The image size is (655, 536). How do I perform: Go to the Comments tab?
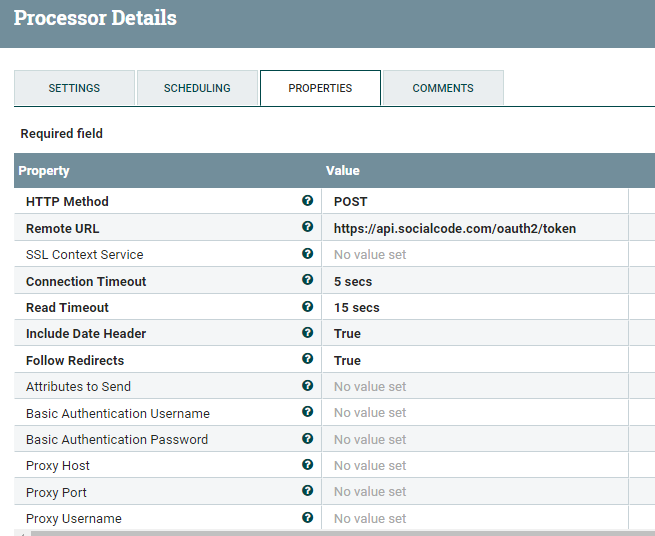443,88
